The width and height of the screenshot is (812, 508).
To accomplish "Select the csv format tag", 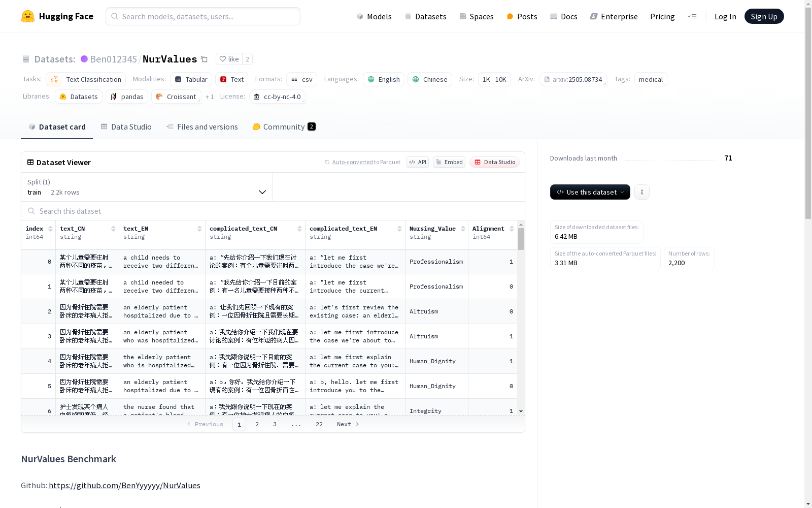I will (301, 79).
